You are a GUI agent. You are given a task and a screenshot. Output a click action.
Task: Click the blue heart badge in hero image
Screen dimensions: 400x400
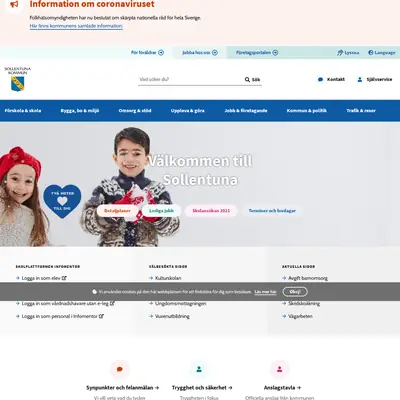click(62, 201)
